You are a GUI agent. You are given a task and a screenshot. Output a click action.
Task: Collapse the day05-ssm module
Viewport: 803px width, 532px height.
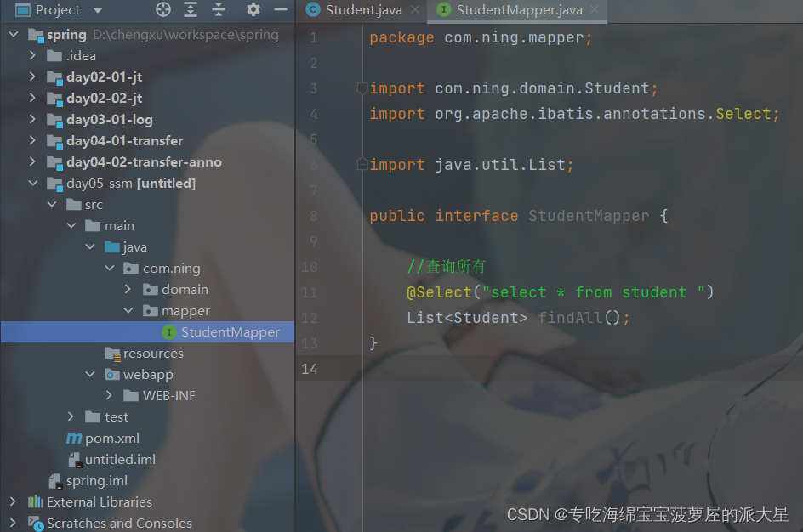33,183
